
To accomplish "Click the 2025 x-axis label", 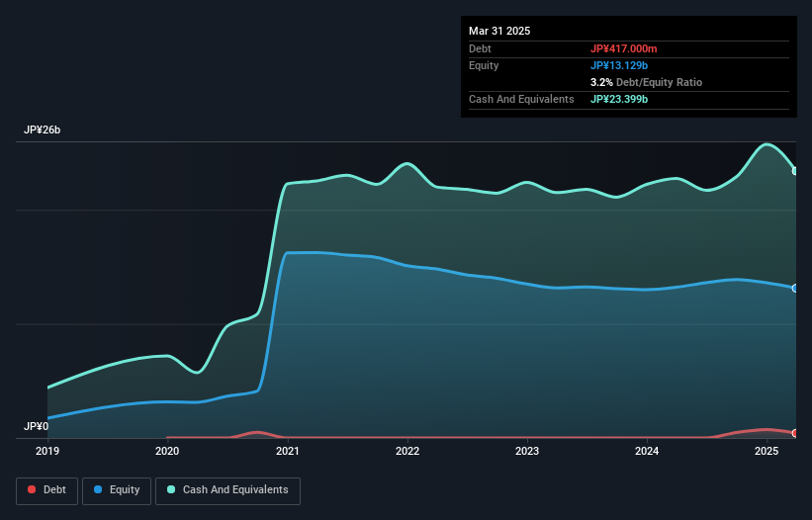I will coord(767,451).
